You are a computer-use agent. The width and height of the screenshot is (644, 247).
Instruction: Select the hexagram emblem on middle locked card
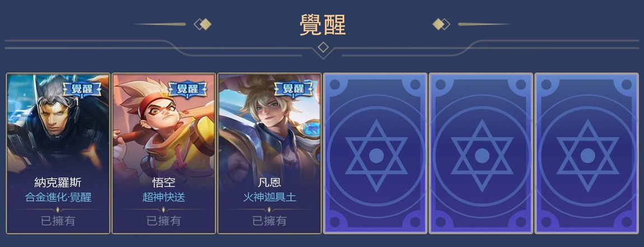[x=482, y=156]
